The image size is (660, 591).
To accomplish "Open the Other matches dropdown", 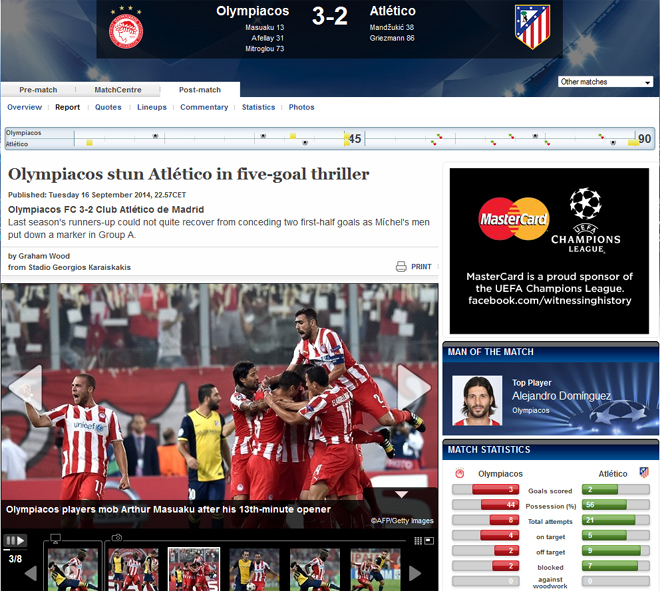I will click(606, 82).
